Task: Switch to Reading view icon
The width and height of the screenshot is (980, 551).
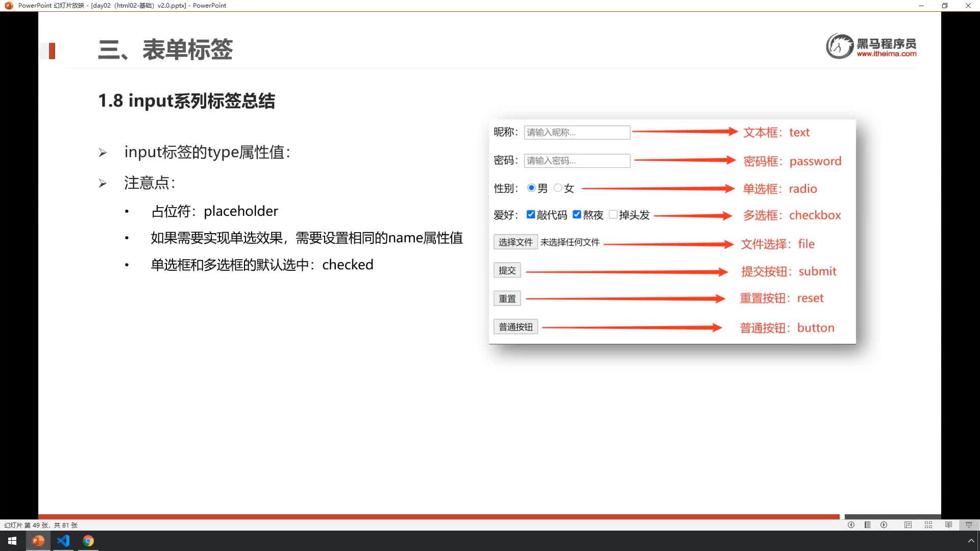Action: tap(948, 525)
